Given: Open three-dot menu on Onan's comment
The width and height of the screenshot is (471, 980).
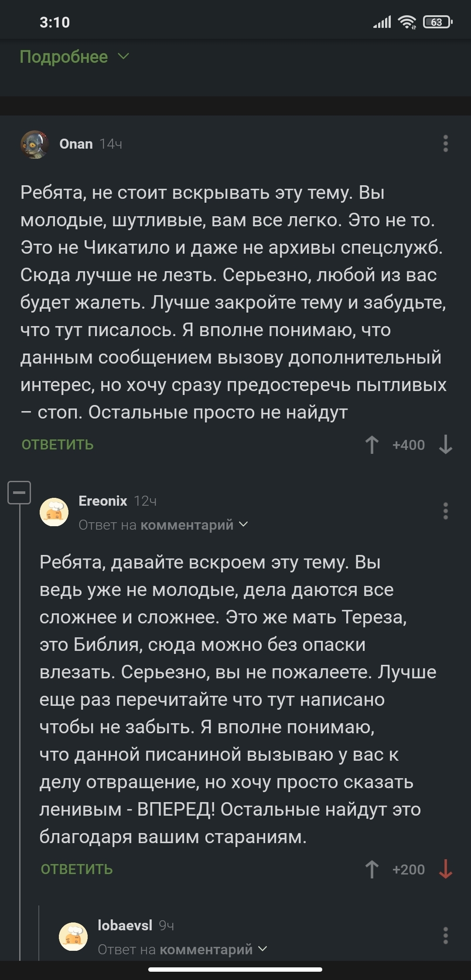Looking at the screenshot, I should point(445,143).
